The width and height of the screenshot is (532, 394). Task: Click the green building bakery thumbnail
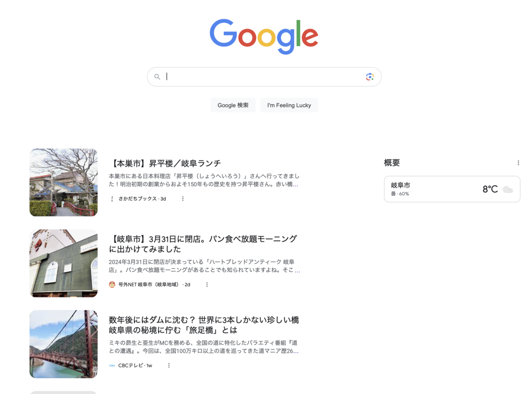pos(63,263)
